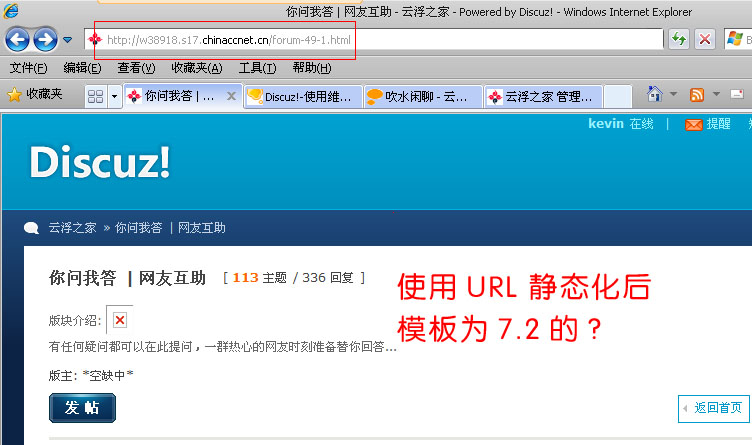Click the 336 回复 count text
The image size is (752, 445).
point(328,278)
